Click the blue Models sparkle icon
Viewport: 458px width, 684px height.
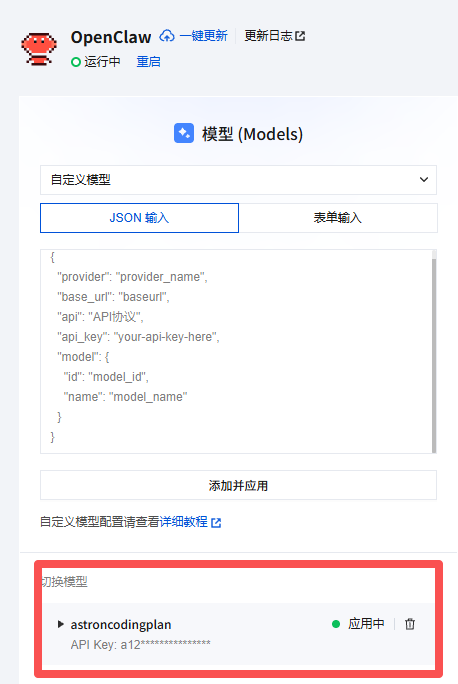point(184,133)
